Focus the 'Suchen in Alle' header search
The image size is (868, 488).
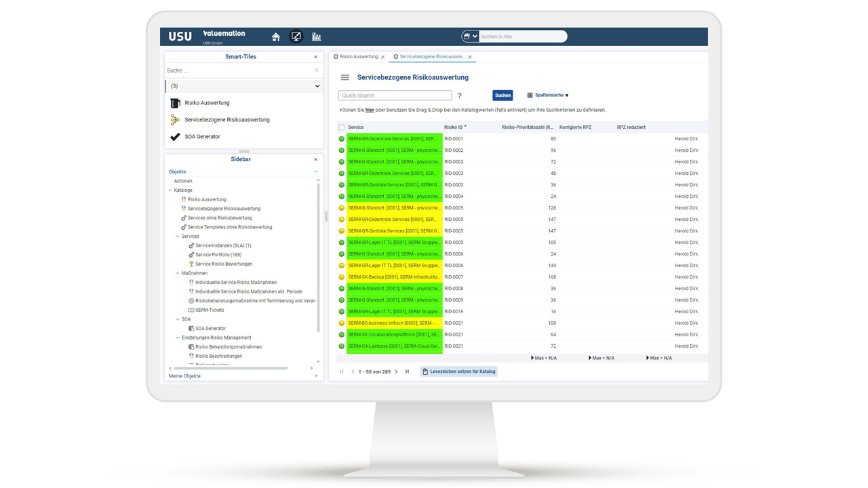click(x=522, y=37)
